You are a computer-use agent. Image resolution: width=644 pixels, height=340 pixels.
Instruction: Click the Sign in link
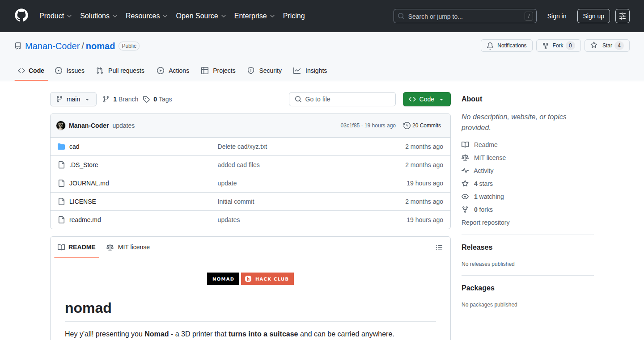pos(557,16)
